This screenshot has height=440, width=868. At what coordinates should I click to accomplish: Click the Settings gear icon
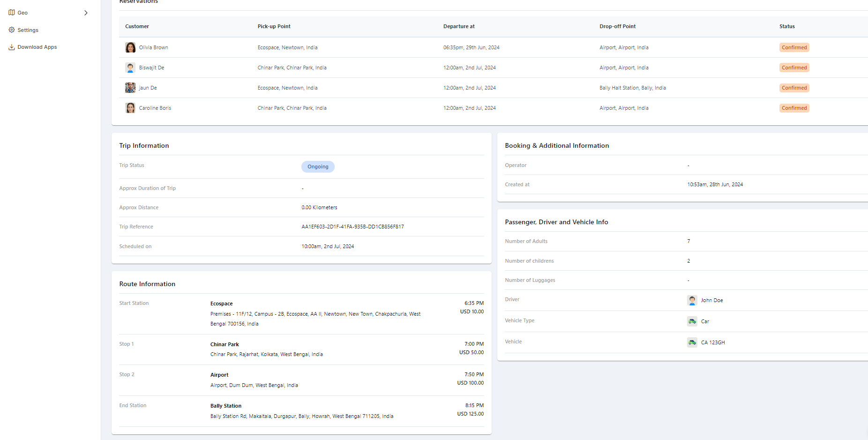[12, 30]
